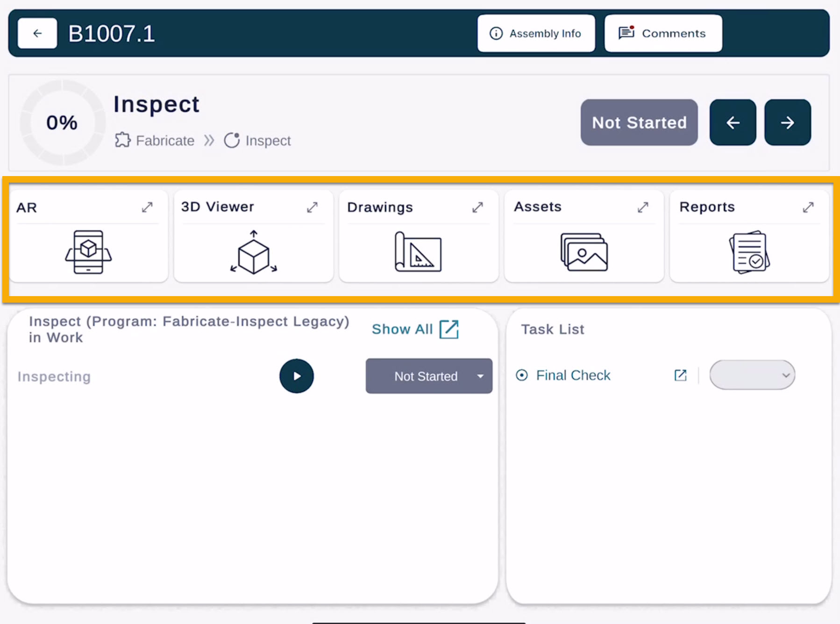Open the Final Check result dropdown
Viewport: 840px width, 624px height.
752,375
